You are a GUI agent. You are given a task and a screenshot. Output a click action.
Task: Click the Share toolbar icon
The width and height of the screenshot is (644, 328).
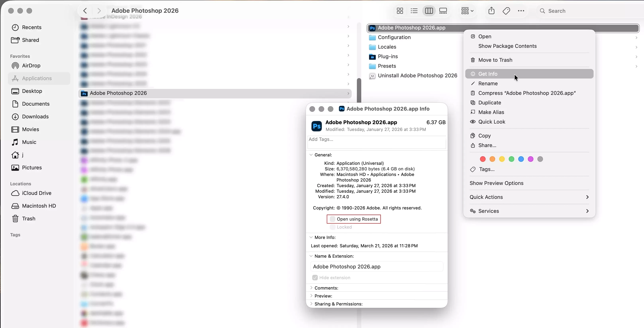click(491, 11)
